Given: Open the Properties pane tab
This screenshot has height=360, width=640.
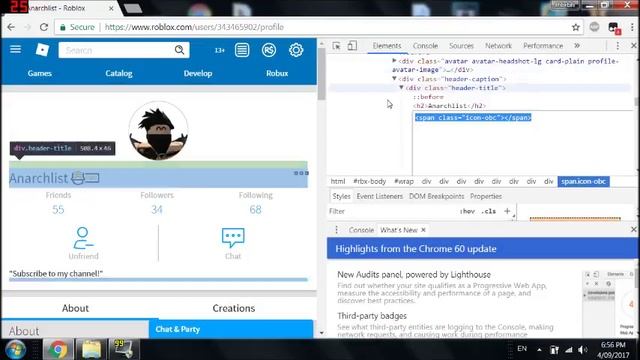Looking at the screenshot, I should pos(486,196).
